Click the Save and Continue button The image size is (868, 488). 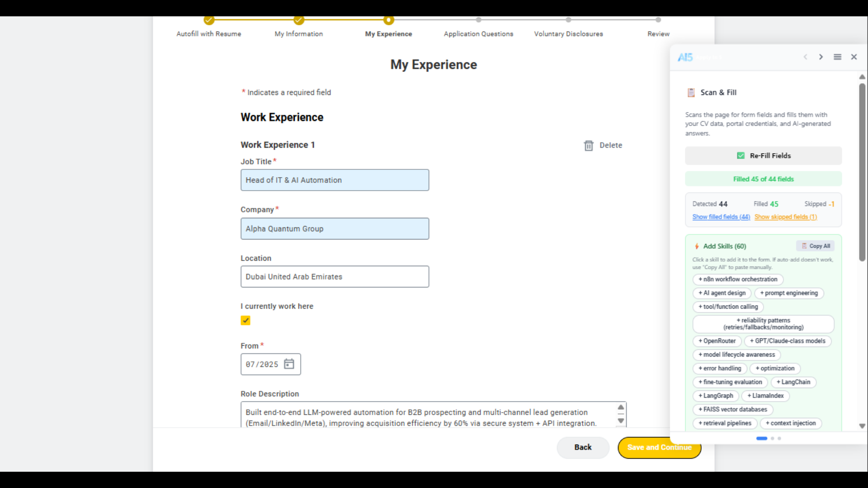point(659,447)
